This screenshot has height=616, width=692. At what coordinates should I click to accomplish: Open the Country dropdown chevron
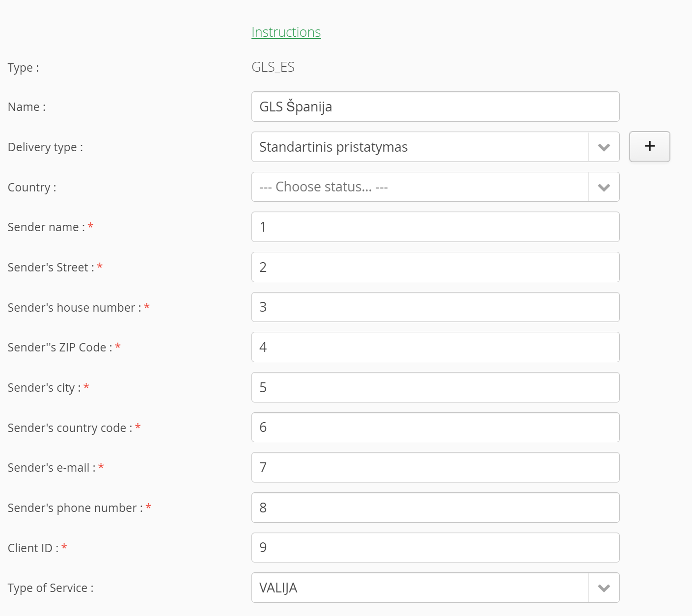tap(604, 187)
